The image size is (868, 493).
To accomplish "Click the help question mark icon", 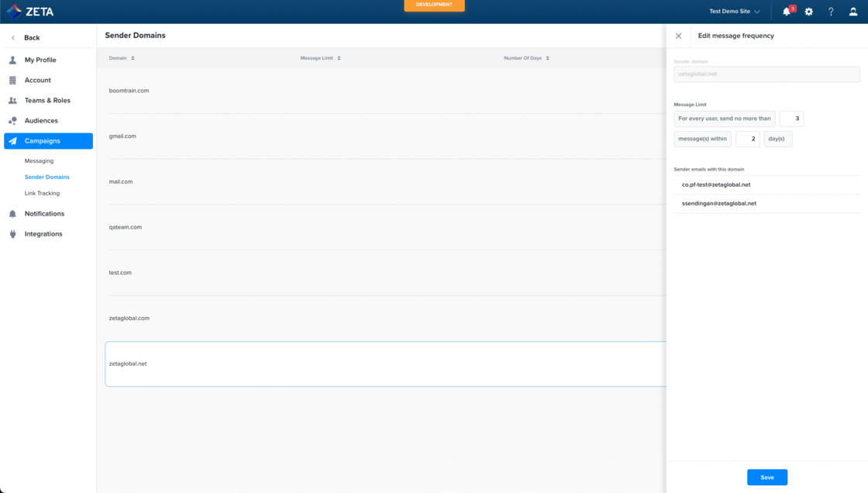I will pyautogui.click(x=831, y=12).
